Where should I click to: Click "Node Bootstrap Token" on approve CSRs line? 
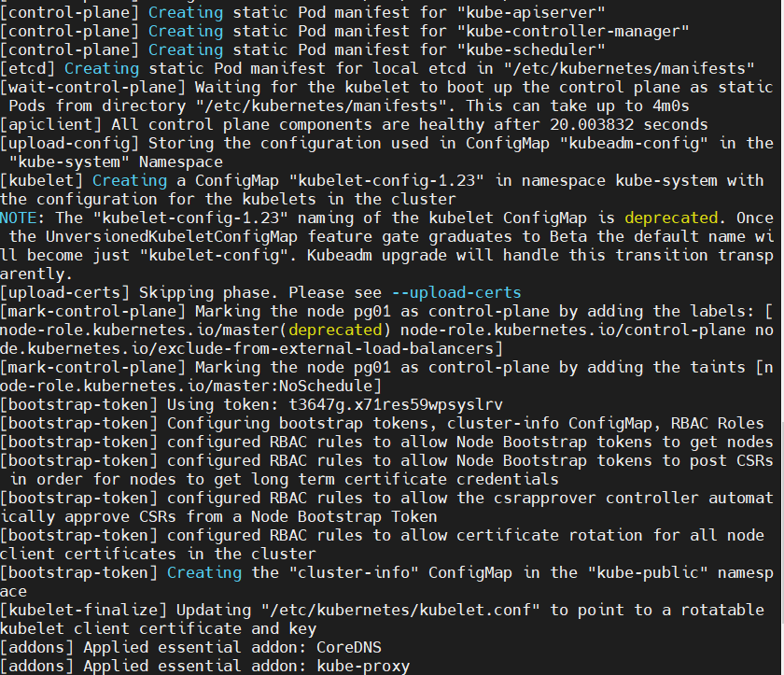(x=344, y=516)
